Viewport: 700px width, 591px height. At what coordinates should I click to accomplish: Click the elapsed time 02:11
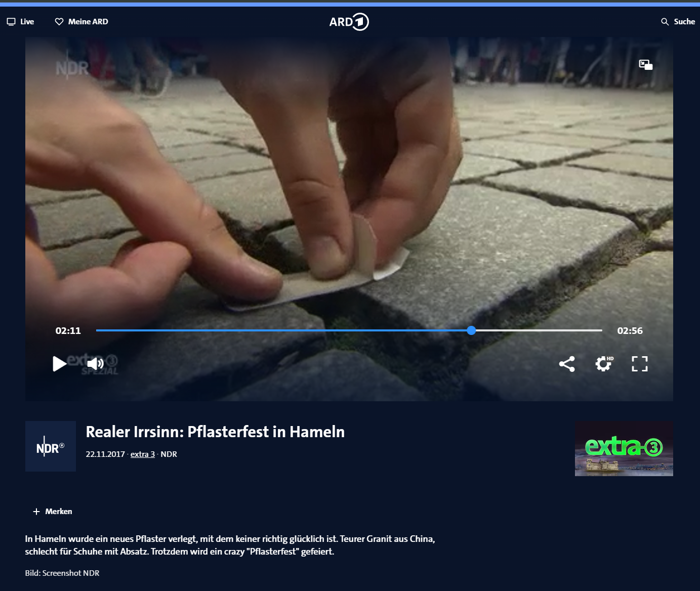pyautogui.click(x=68, y=331)
